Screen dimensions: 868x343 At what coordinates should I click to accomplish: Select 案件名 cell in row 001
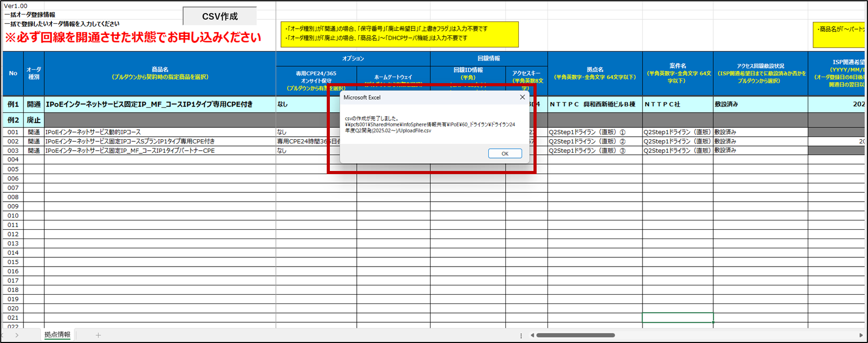678,132
